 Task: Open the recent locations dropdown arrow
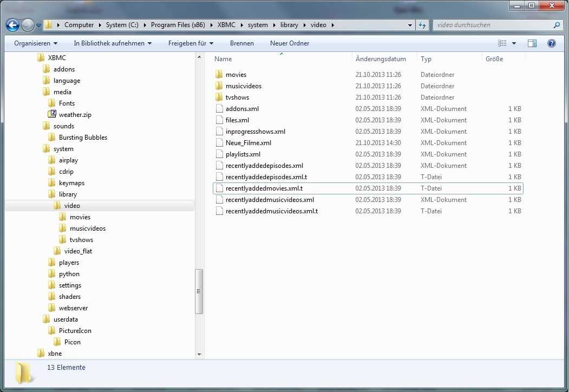[x=38, y=25]
